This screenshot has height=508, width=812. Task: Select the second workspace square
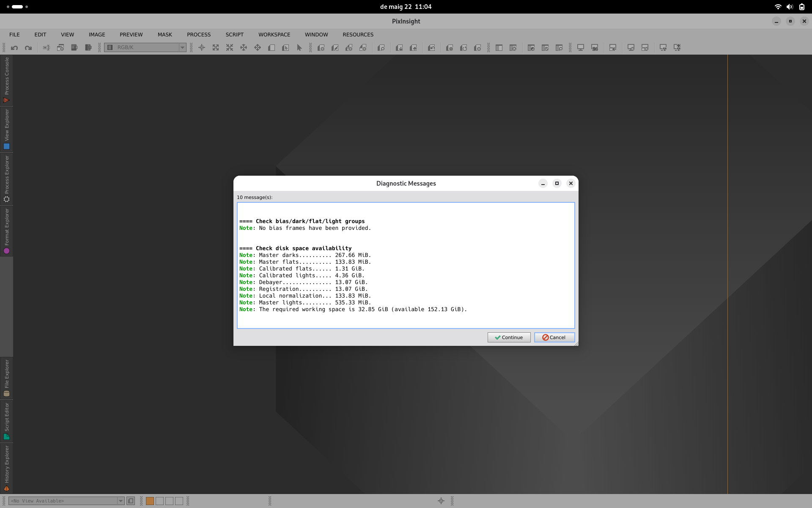(159, 501)
